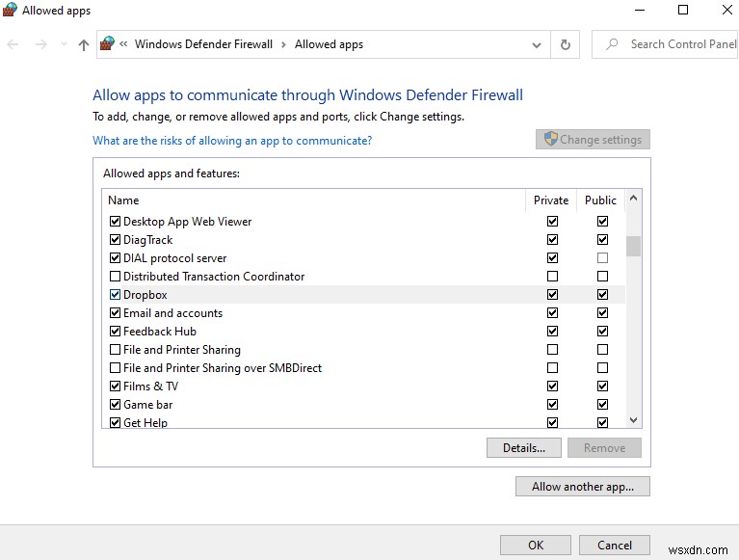Sort by the Private column header
The height and width of the screenshot is (560, 739).
coord(551,200)
